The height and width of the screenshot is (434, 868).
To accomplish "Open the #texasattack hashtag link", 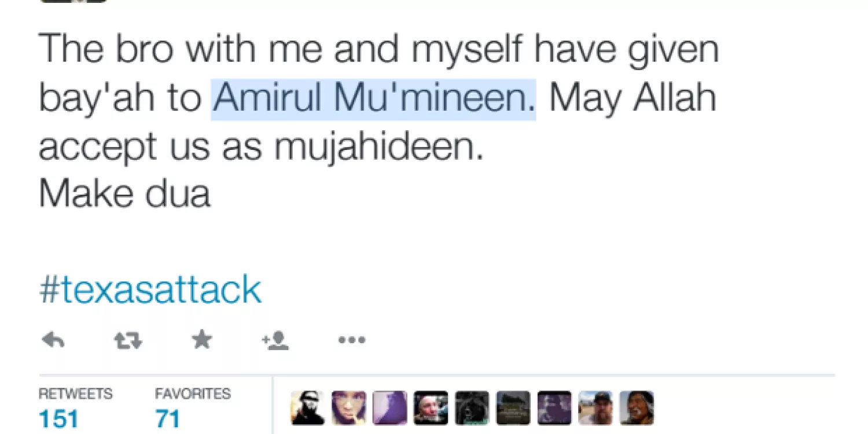I will point(150,290).
